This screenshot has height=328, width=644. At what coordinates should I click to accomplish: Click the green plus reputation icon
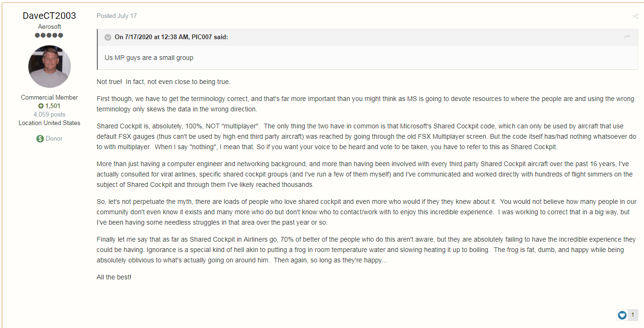[x=41, y=106]
